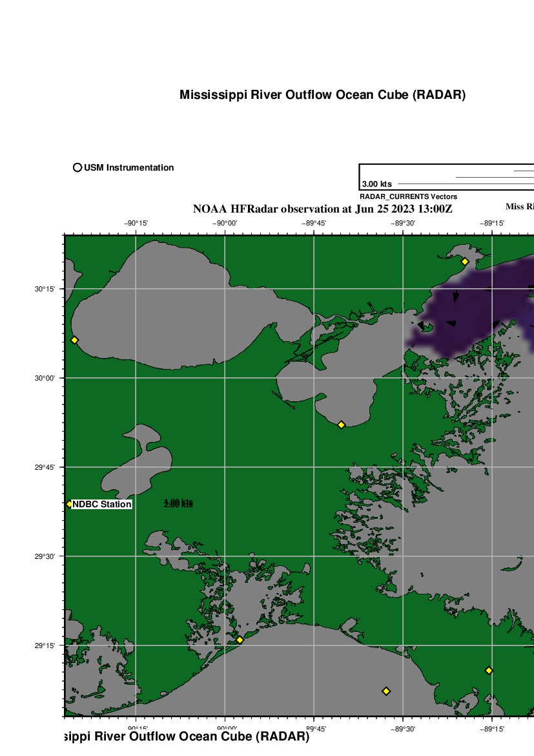Viewport: 534px width, 756px height.
Task: Click yellow station diamond in the southeast corner
Action: (489, 670)
